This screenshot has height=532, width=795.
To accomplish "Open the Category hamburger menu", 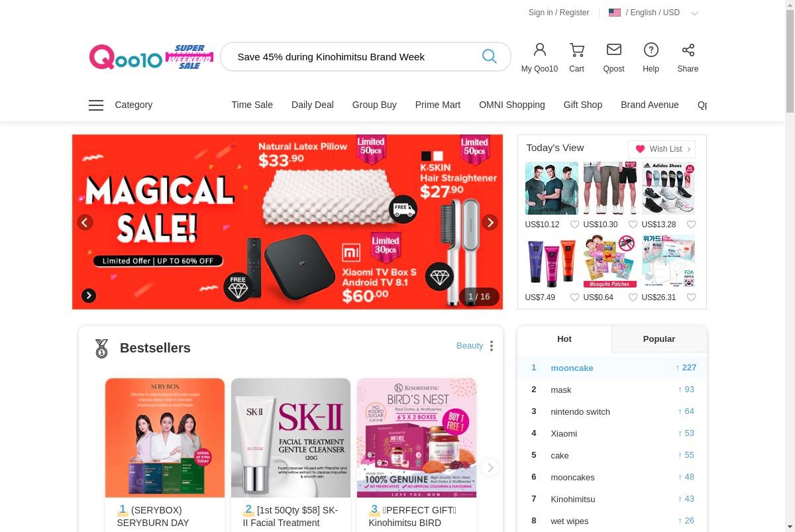I will point(96,105).
